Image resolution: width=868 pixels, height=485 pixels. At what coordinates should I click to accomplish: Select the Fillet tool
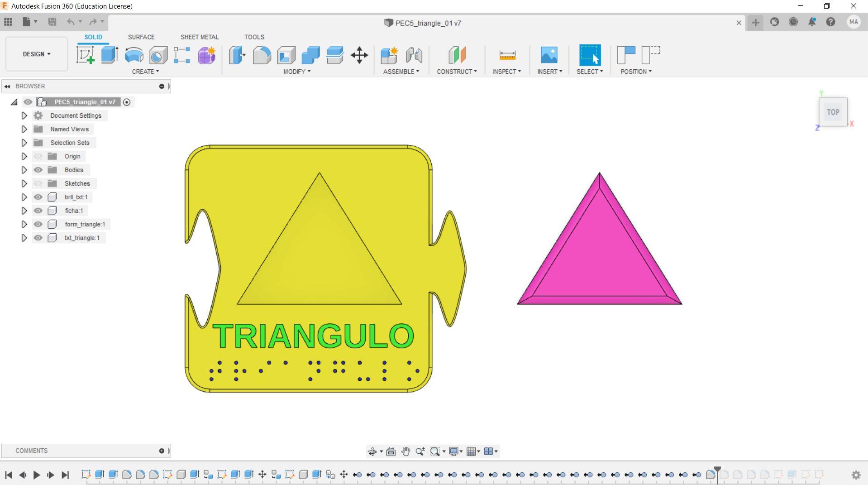coord(262,55)
